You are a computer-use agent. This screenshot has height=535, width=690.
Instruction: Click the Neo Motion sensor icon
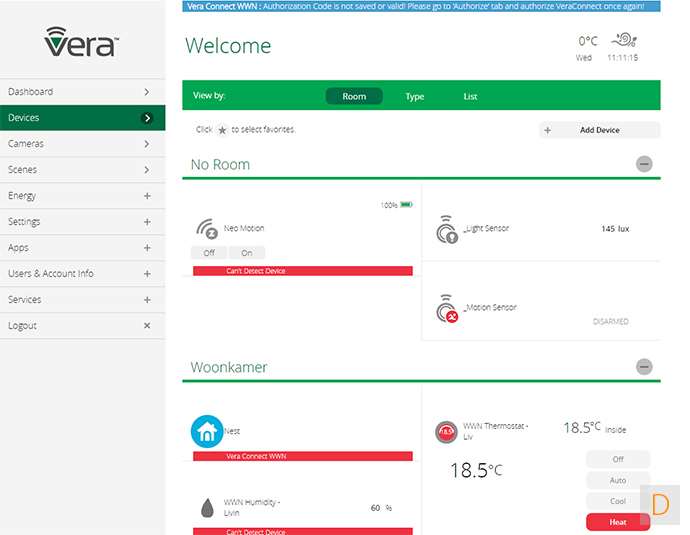click(x=206, y=228)
